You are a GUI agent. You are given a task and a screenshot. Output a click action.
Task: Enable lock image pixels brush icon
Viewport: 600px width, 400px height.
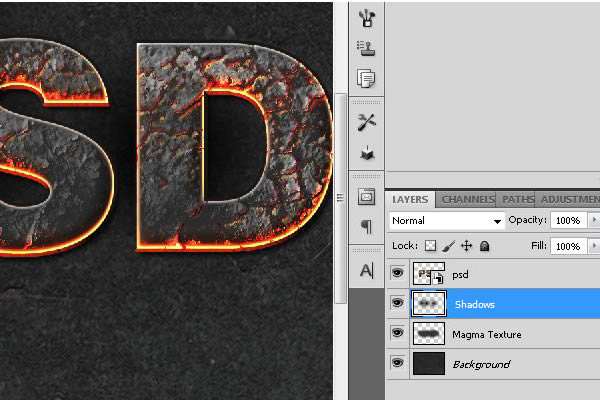pos(448,245)
